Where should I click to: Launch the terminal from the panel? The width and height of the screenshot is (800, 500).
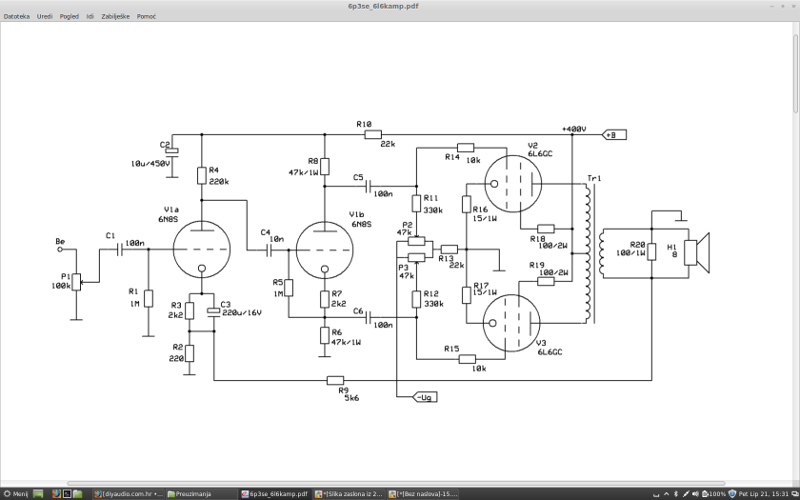coord(67,494)
